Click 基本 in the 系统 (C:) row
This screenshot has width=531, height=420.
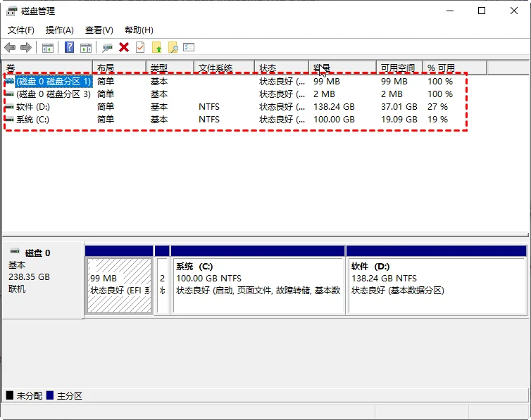[x=159, y=120]
